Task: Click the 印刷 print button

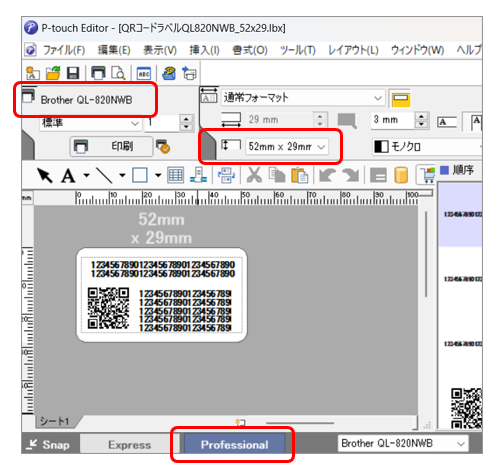Action: click(111, 146)
